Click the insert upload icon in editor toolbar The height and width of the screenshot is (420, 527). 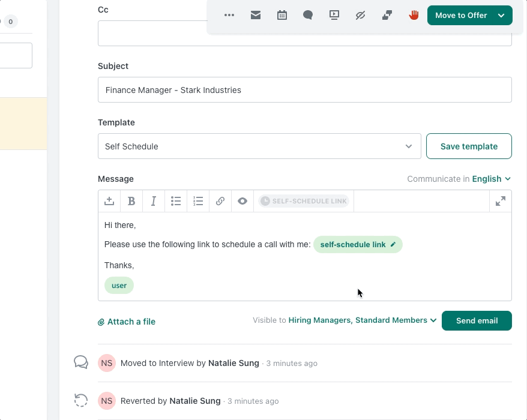pos(109,201)
